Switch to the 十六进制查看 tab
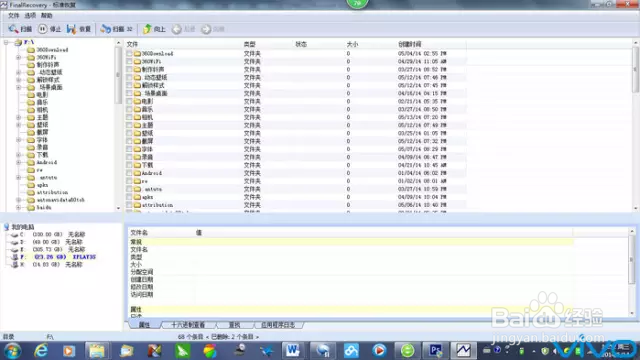The width and height of the screenshot is (640, 360). (188, 325)
